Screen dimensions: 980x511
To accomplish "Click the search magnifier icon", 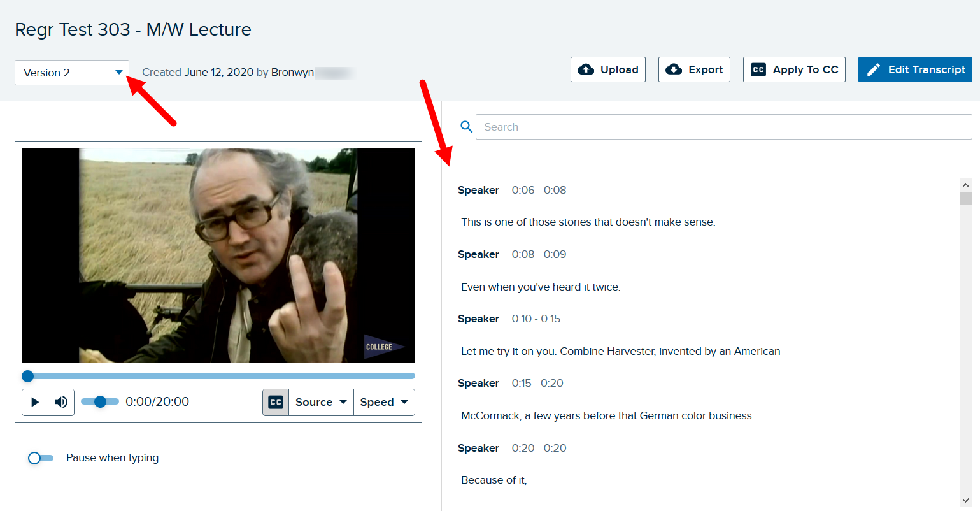I will point(466,127).
